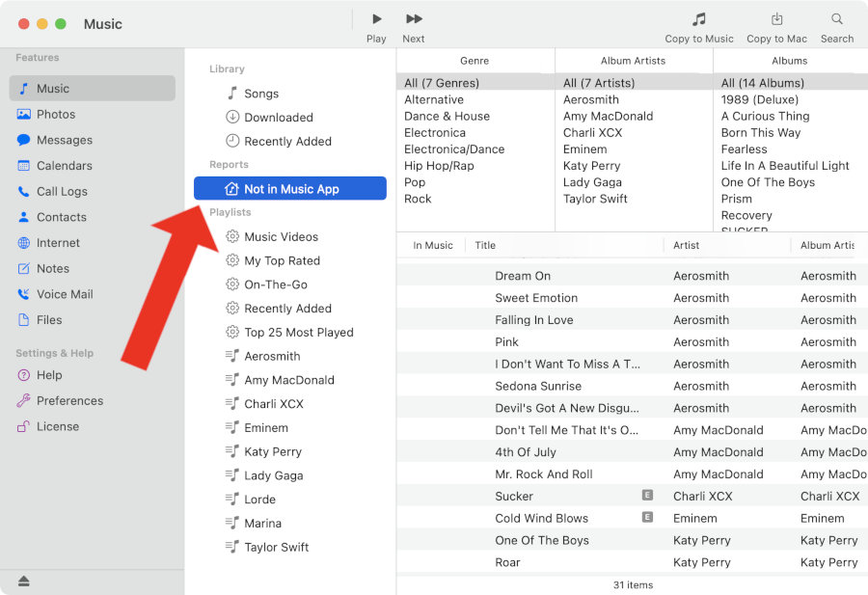This screenshot has height=595, width=868.
Task: Select the song Roar
Action: coord(632,562)
